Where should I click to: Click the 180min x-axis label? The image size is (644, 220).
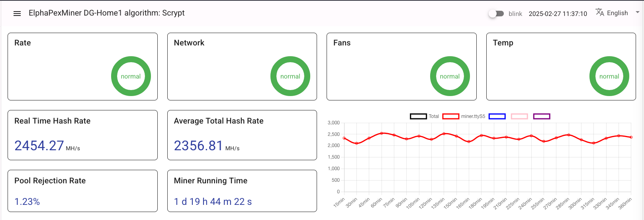click(x=475, y=203)
